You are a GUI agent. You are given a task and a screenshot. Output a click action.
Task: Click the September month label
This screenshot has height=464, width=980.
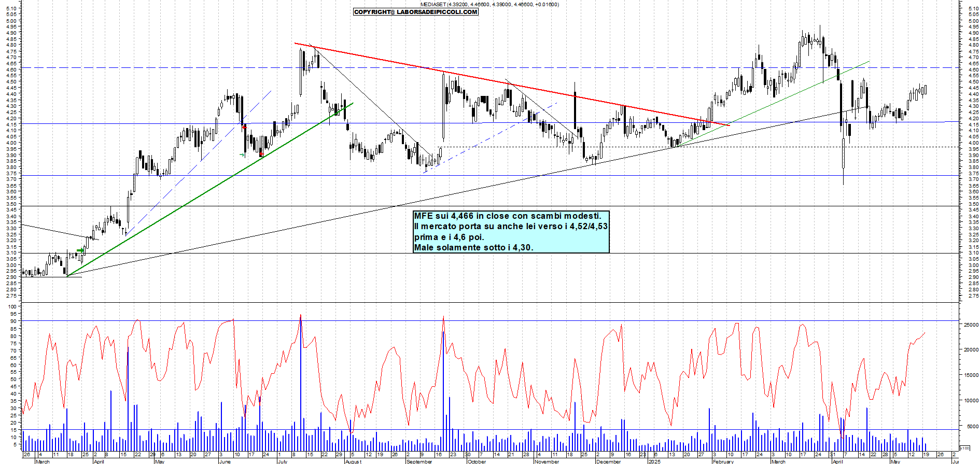(419, 461)
